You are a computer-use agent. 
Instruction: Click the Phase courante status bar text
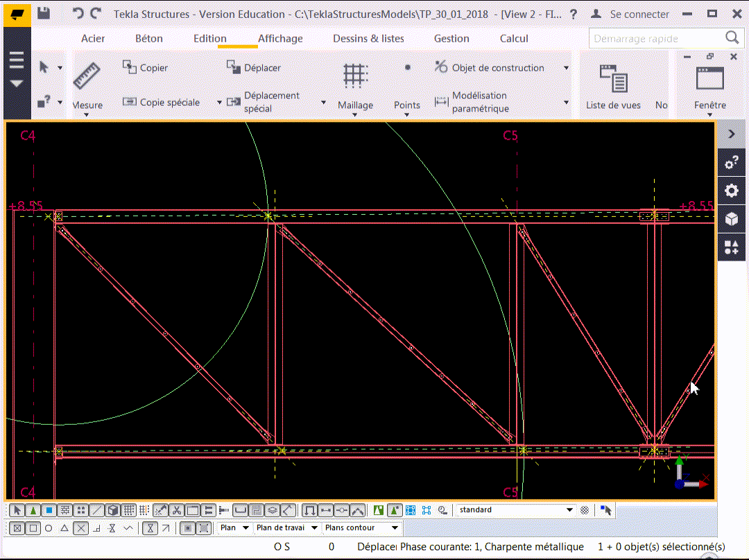492,547
